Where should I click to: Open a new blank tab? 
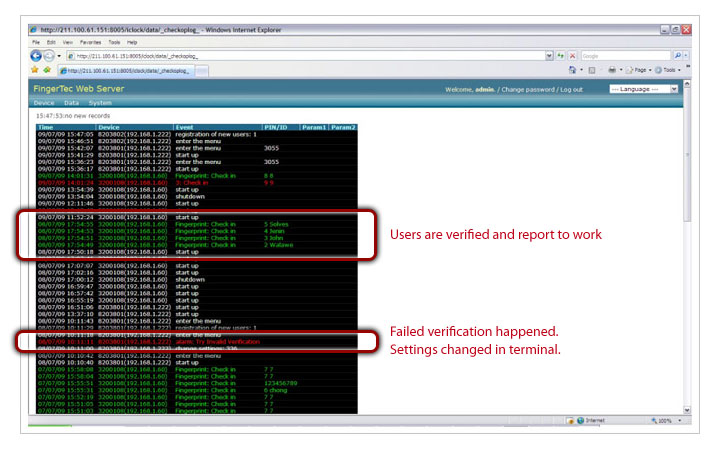pos(202,71)
